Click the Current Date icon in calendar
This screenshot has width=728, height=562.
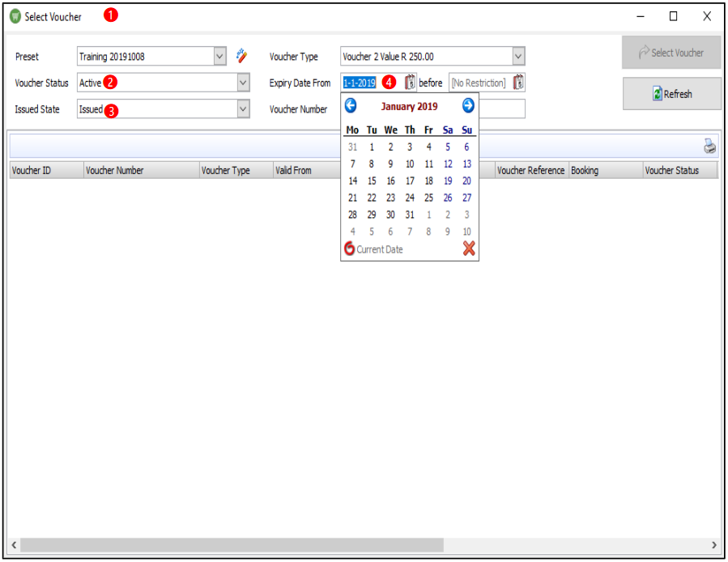click(x=349, y=249)
